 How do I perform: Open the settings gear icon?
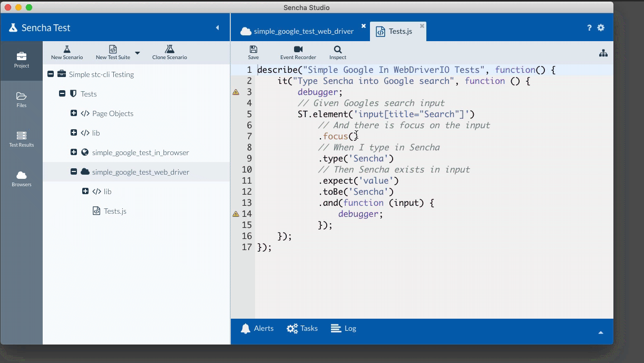point(601,28)
